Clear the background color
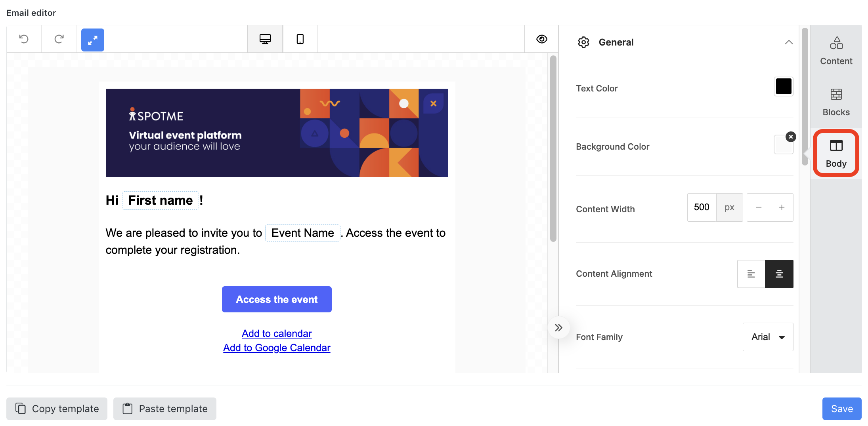The image size is (868, 426). 791,137
